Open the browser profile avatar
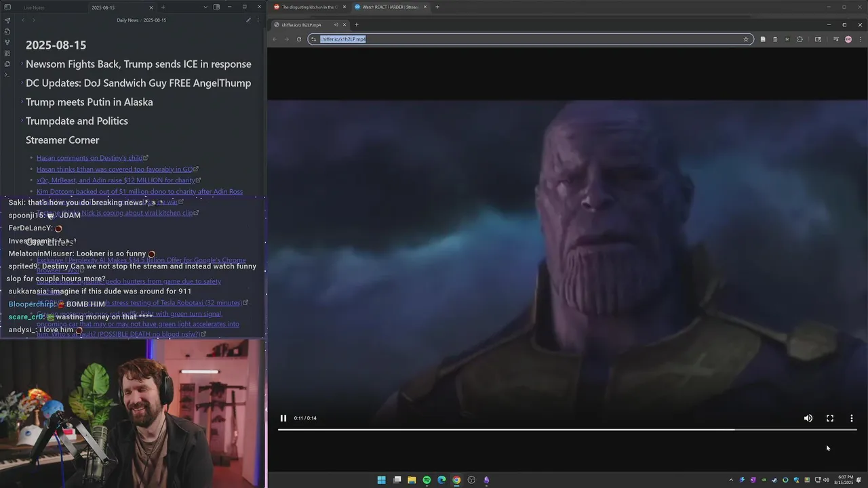Viewport: 868px width, 488px height. tap(848, 39)
